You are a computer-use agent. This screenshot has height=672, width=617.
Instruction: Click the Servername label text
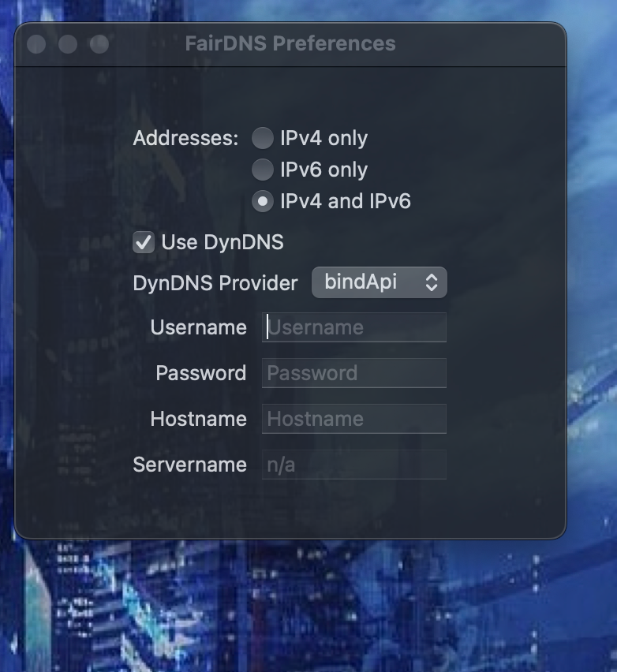coord(189,465)
